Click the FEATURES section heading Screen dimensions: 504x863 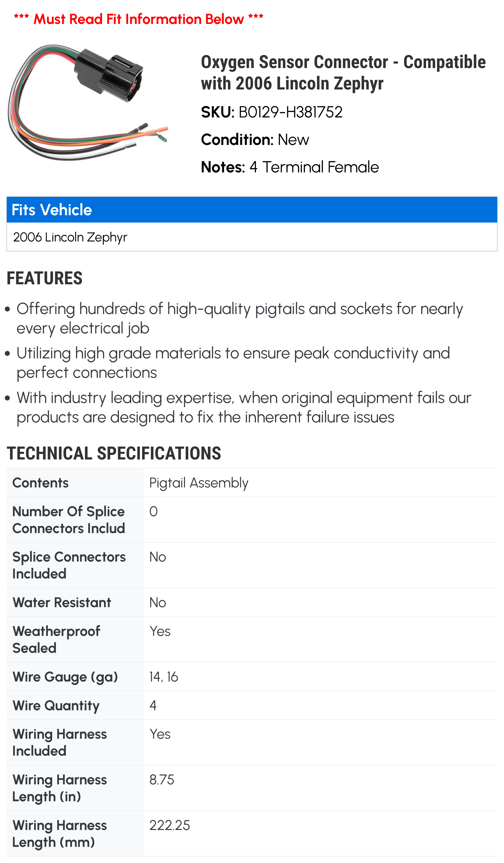coord(45,278)
